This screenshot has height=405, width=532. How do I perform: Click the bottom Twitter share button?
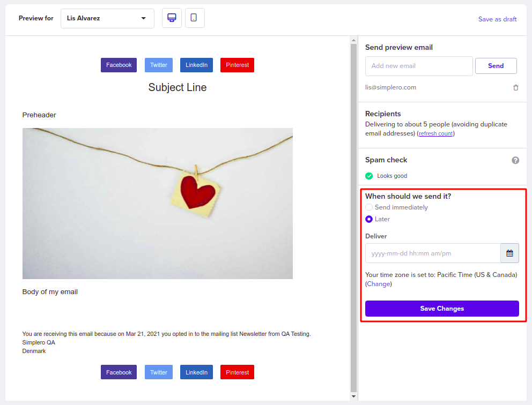158,372
